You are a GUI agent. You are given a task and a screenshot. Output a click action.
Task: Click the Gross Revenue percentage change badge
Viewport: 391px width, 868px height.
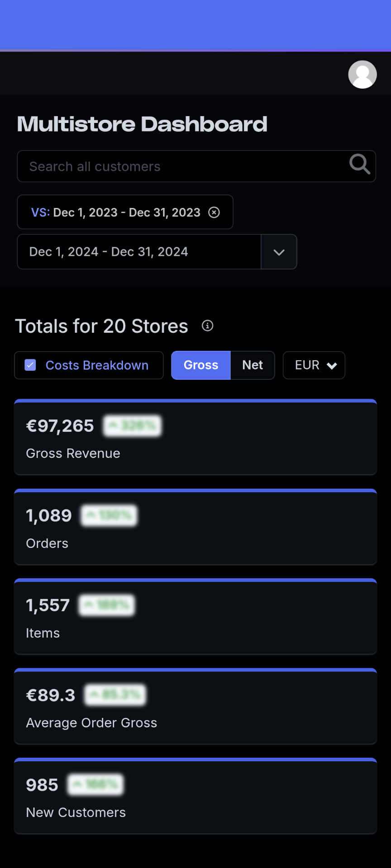(x=133, y=426)
